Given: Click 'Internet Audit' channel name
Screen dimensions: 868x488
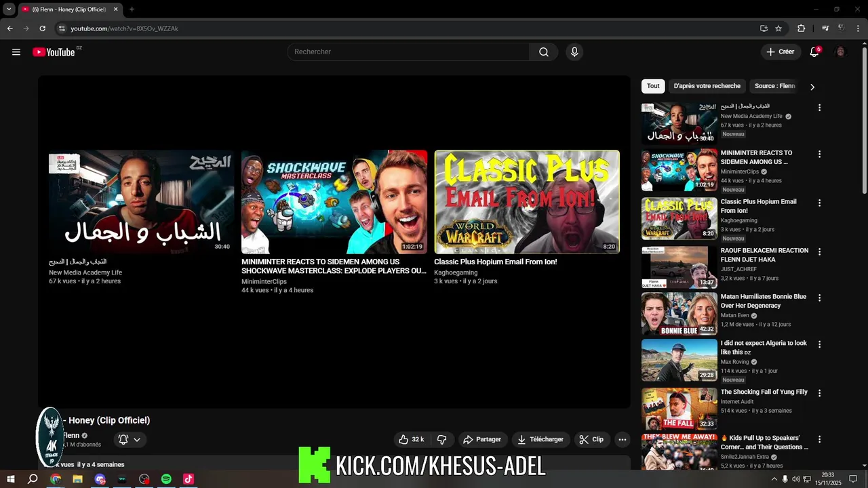Looking at the screenshot, I should tap(737, 402).
